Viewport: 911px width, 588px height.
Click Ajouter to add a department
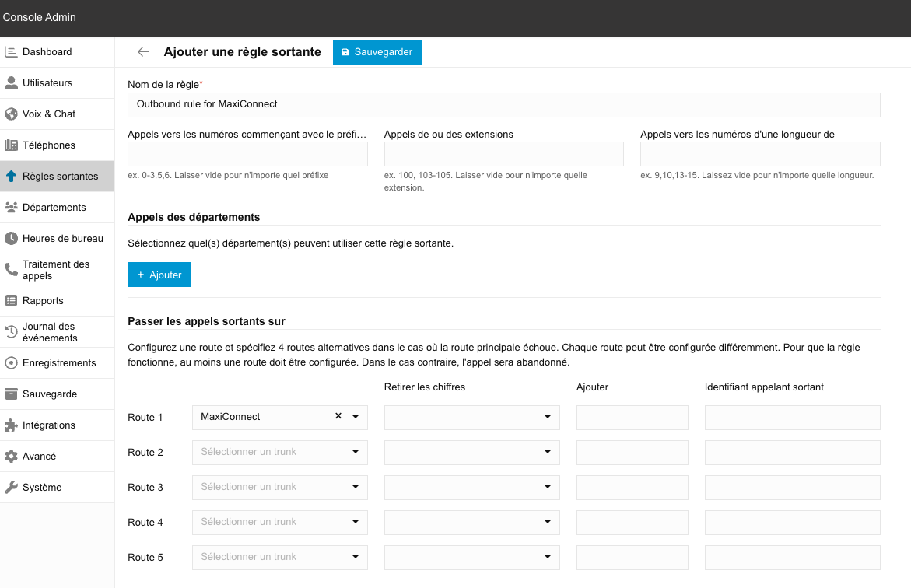(159, 275)
